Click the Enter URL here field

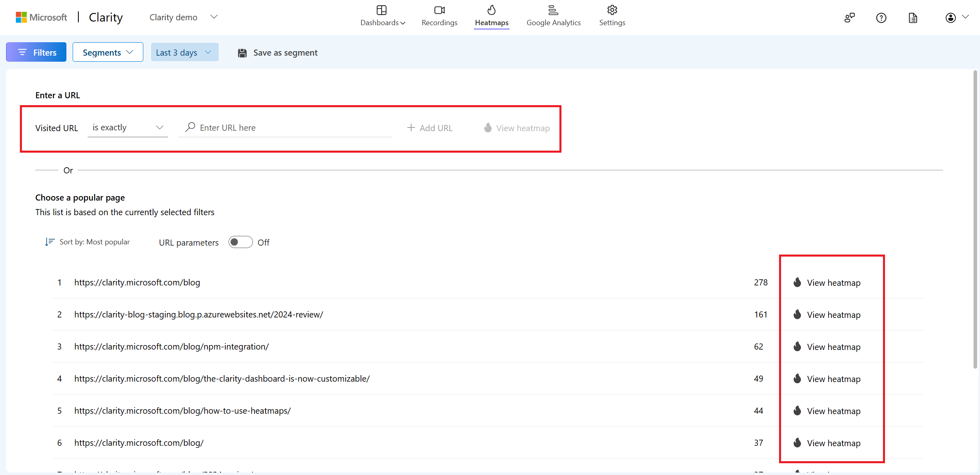(285, 127)
